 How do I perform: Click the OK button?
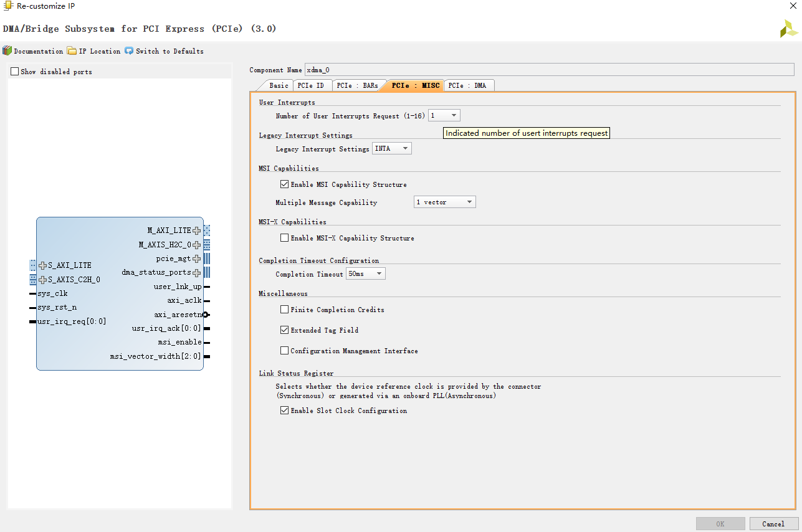tap(720, 523)
